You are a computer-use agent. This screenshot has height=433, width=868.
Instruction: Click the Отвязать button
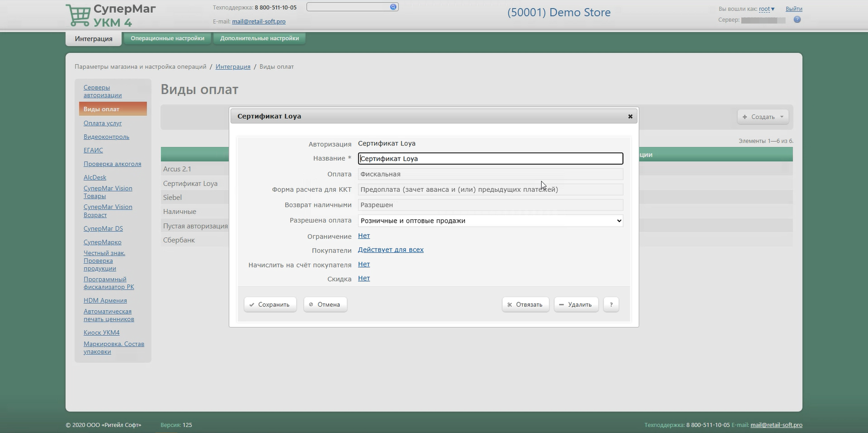point(525,305)
